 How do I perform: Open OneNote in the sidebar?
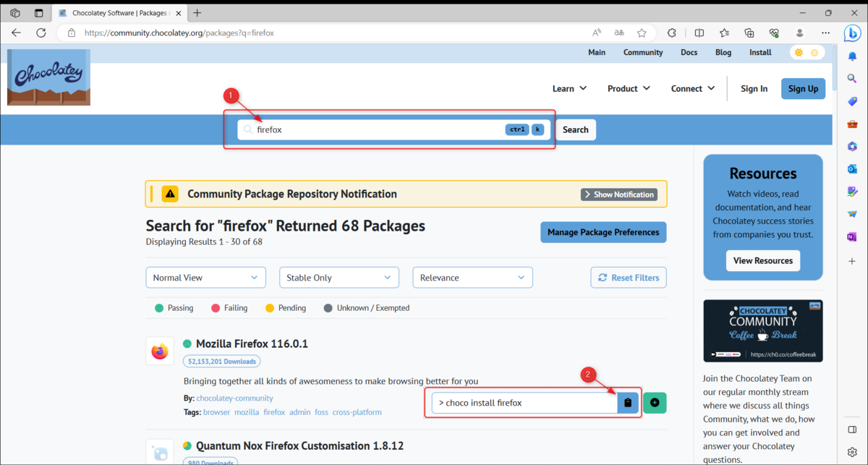pyautogui.click(x=852, y=236)
